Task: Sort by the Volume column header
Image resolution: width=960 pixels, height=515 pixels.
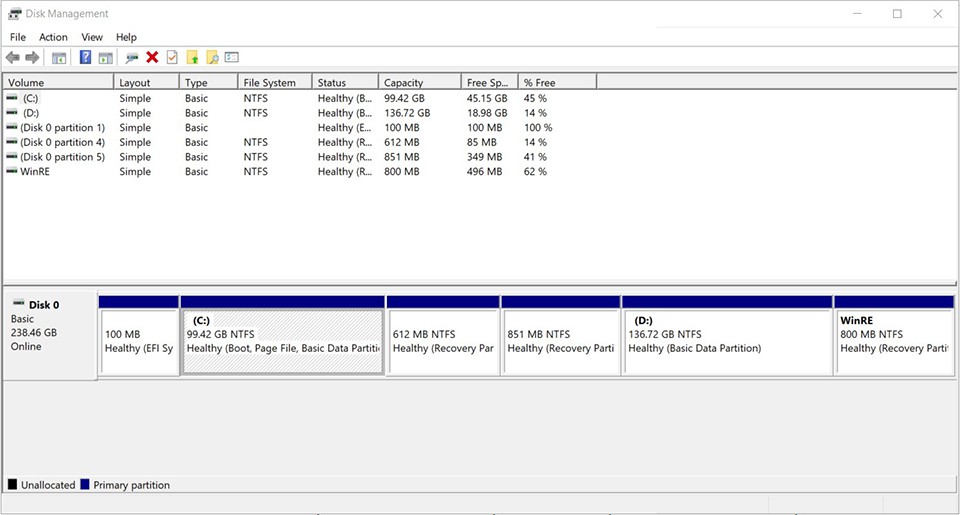Action: [58, 82]
